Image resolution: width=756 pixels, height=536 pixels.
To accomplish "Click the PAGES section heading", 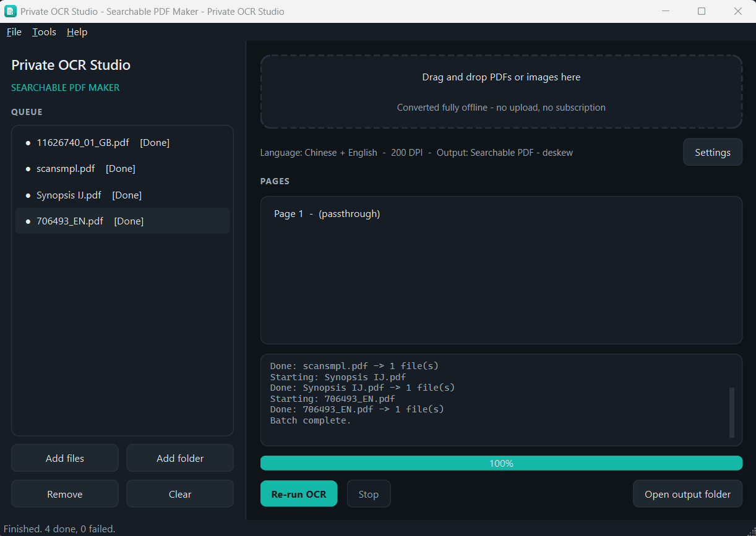I will tap(275, 181).
